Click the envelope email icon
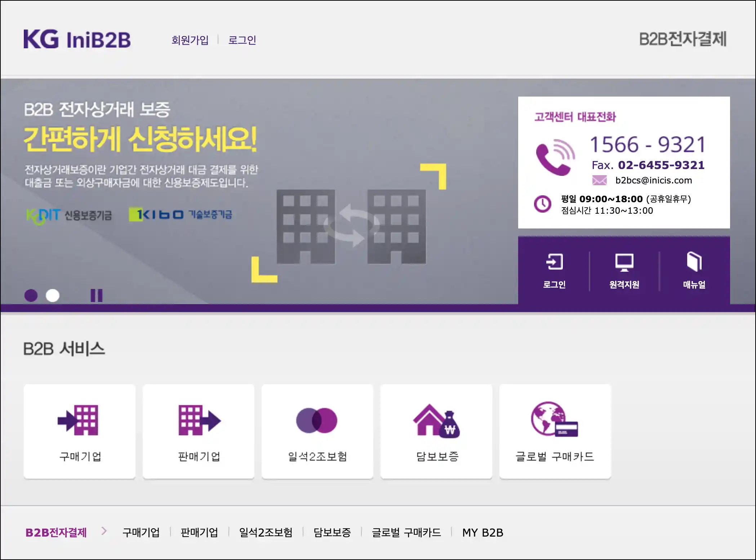This screenshot has height=560, width=756. click(x=600, y=180)
